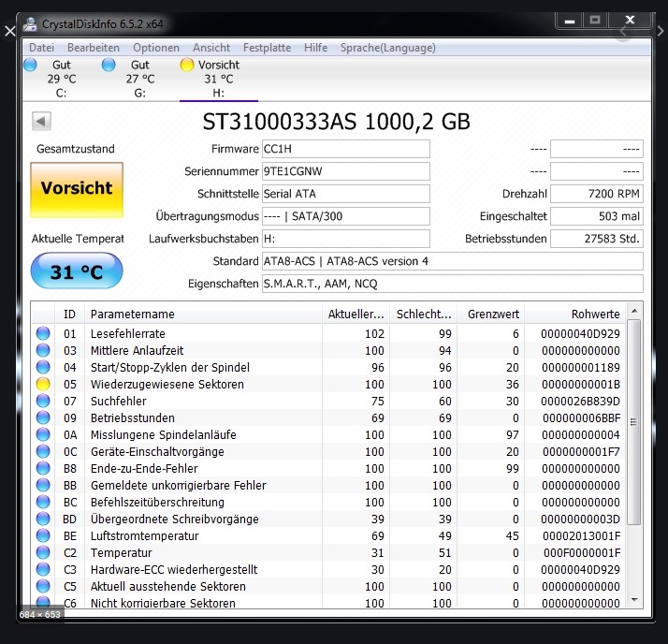
Task: Click the 31 °C temperature button
Action: (77, 271)
